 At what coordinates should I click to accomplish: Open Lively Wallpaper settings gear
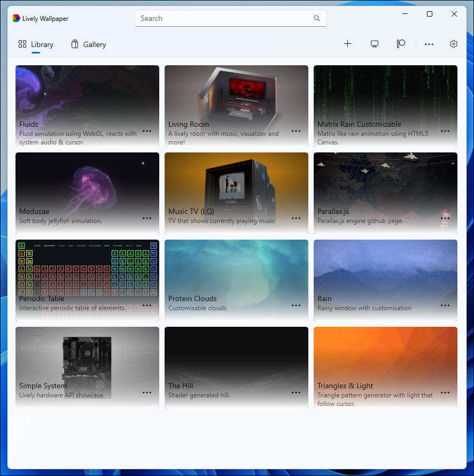454,44
